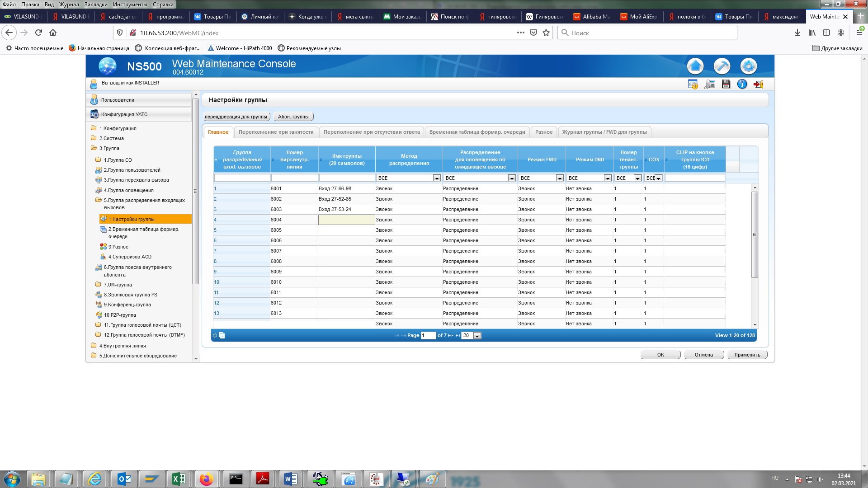868x488 pixels.
Task: Bookmark this page with the star icon
Action: pyautogui.click(x=546, y=33)
